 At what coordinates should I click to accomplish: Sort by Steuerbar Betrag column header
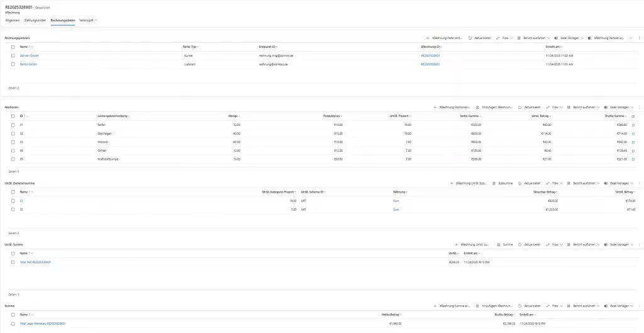[547, 192]
